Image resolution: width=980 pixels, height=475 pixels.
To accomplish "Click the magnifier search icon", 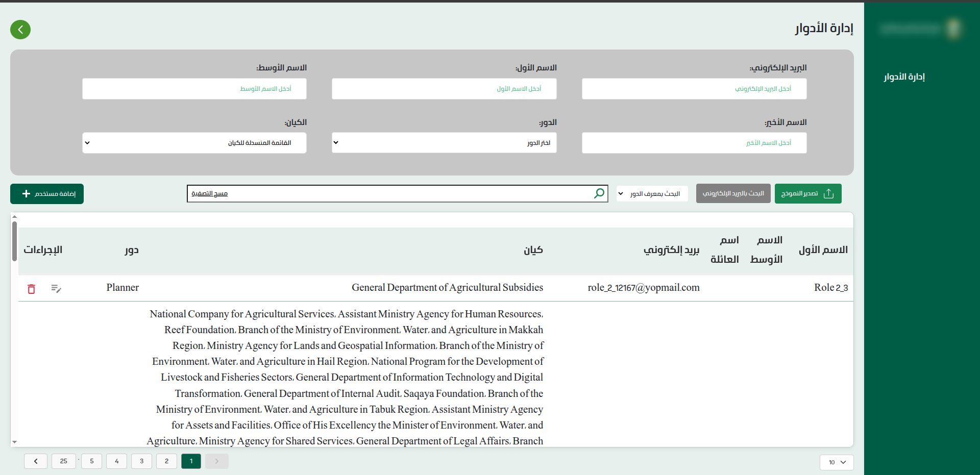I will click(599, 193).
